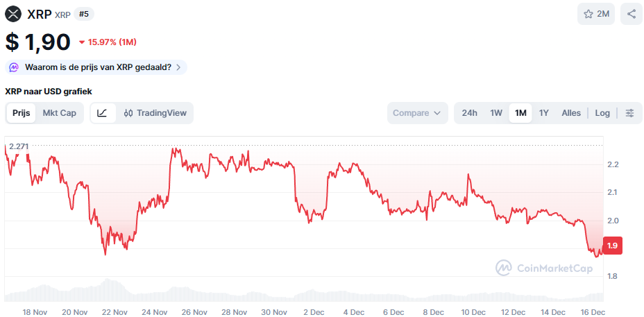Viewport: 644px width, 317px height.
Task: Expand the Compare dropdown
Action: pos(417,113)
